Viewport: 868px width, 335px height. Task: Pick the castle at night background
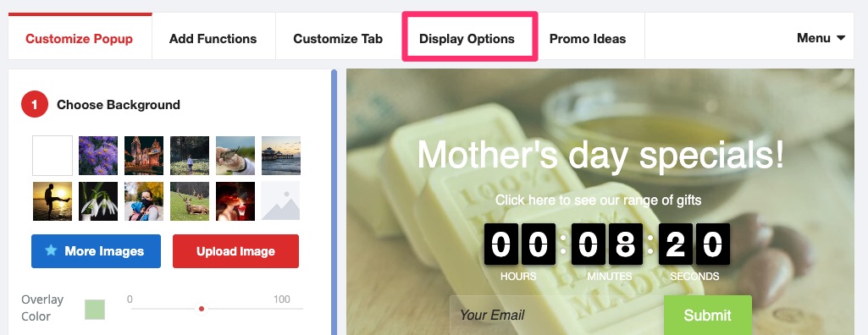(144, 156)
